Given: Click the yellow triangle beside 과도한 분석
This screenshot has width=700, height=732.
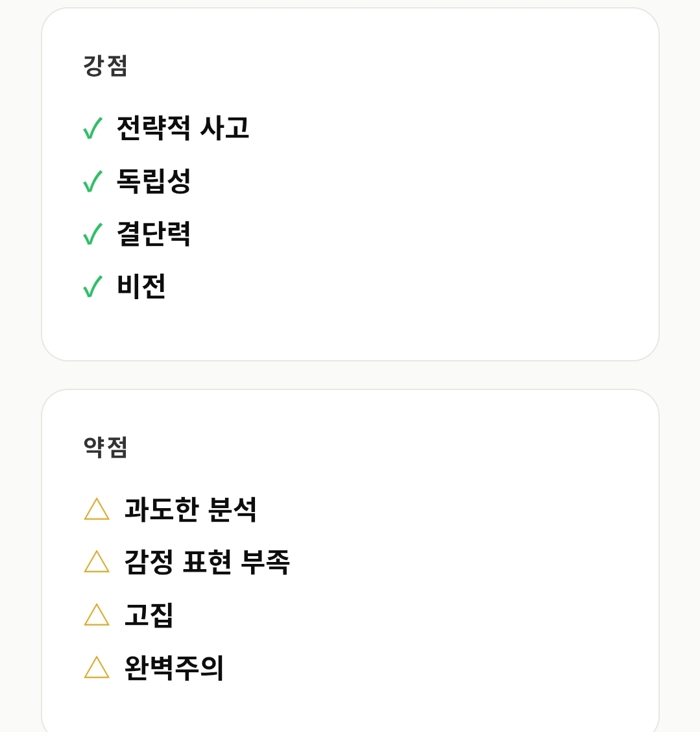Looking at the screenshot, I should pos(97,509).
